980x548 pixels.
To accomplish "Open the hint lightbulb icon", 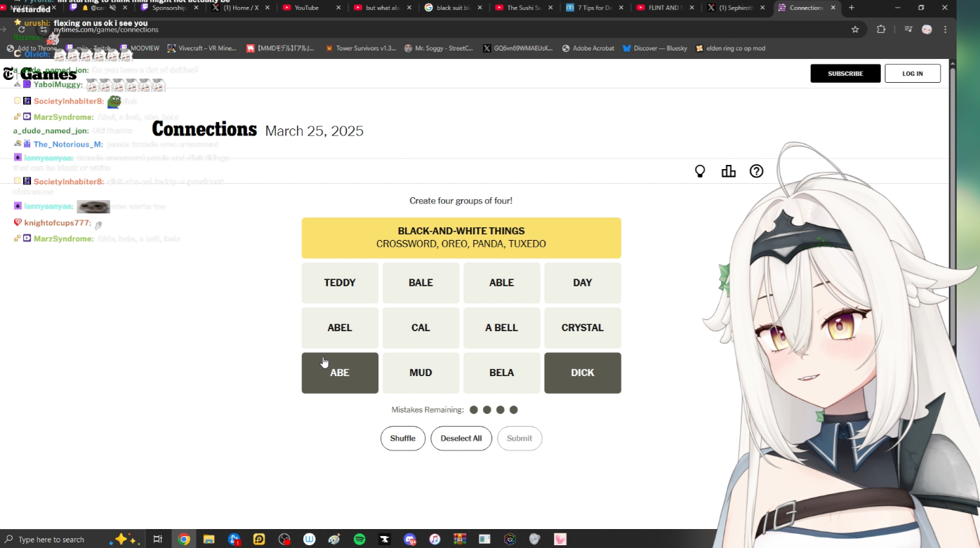I will click(x=700, y=171).
